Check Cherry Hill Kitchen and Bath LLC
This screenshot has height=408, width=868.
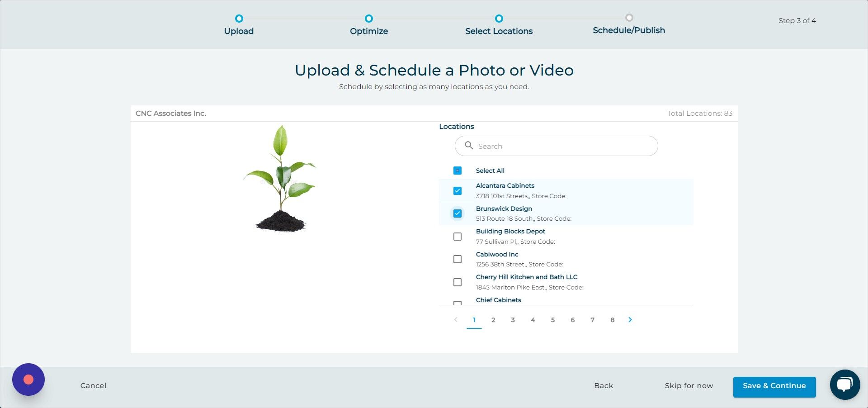tap(458, 282)
